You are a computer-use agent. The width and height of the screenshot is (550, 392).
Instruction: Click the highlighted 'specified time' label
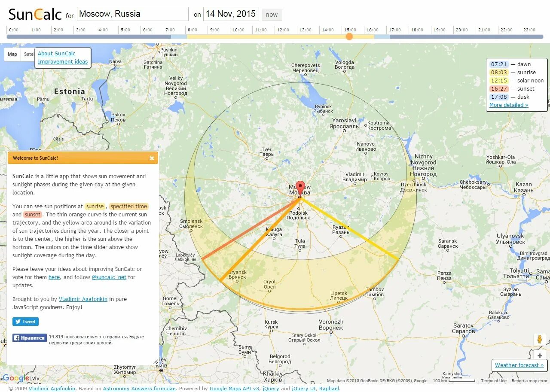tap(129, 206)
